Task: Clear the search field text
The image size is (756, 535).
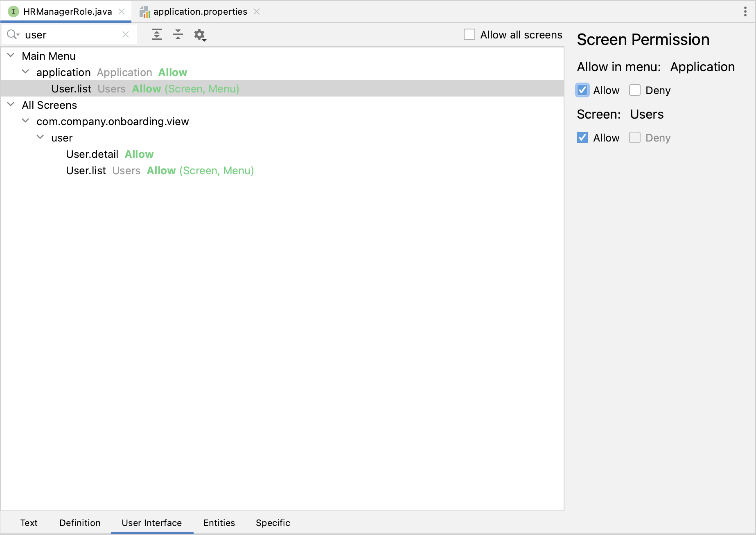Action: pos(126,35)
